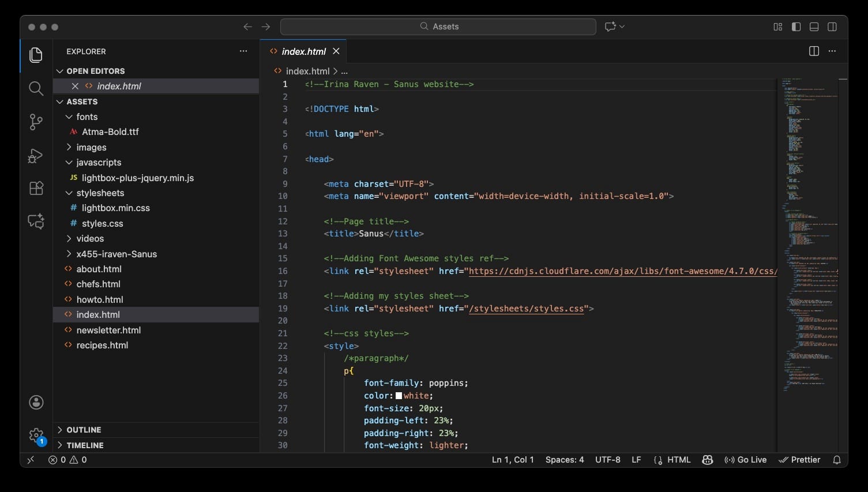Viewport: 868px width, 492px height.
Task: Open the Source Control view
Action: tap(36, 122)
